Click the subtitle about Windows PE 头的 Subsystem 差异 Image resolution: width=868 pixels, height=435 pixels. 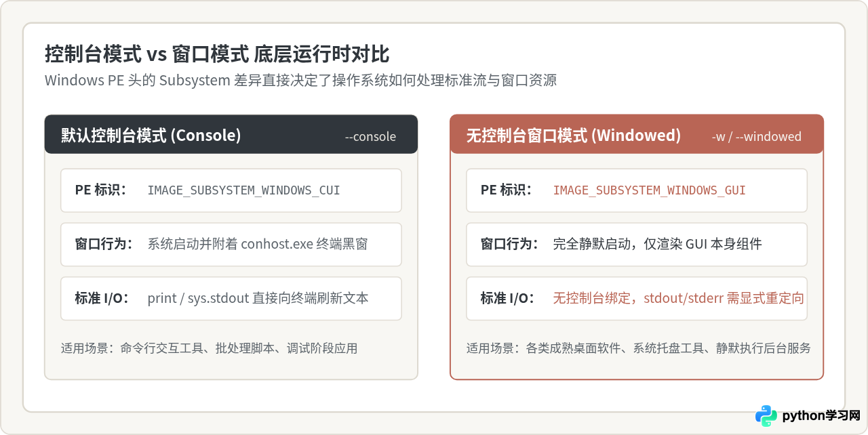[x=300, y=81]
